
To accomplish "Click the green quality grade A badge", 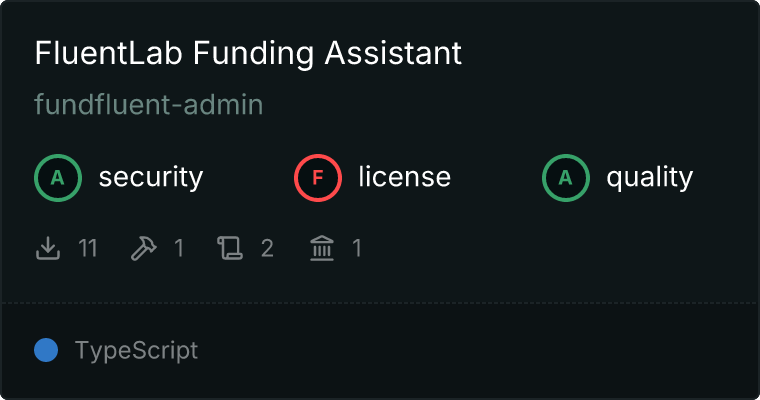I will coord(566,178).
